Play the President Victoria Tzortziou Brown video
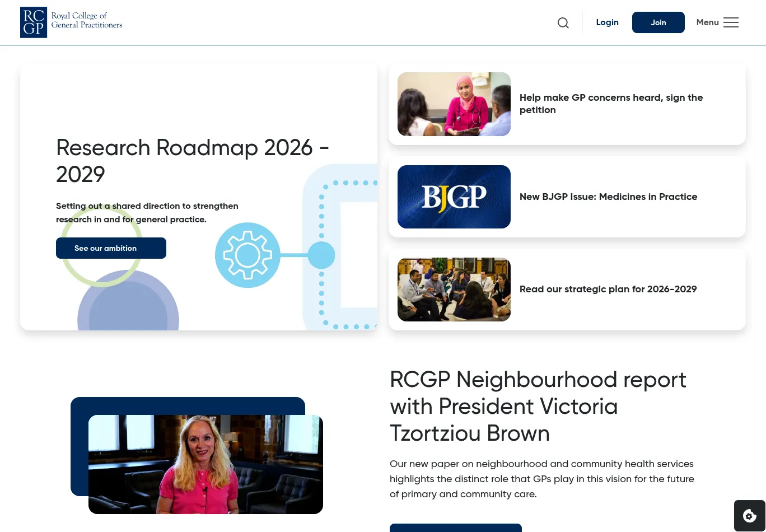766x532 pixels. (x=205, y=464)
